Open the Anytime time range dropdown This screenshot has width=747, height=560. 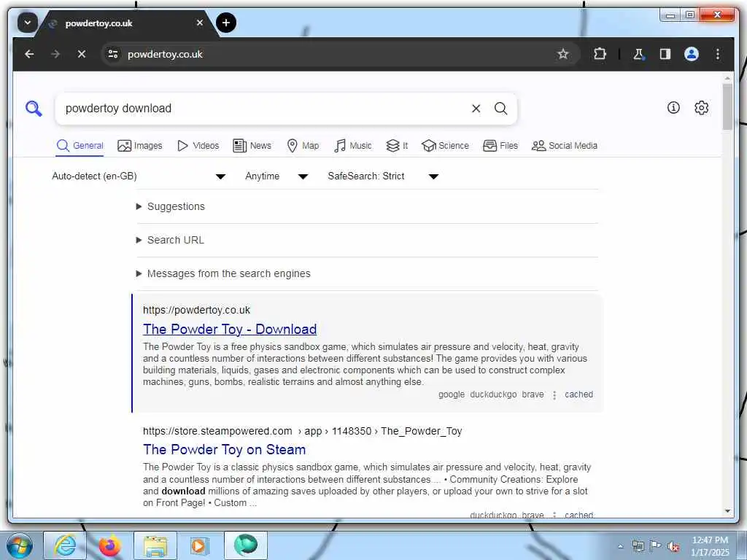276,176
